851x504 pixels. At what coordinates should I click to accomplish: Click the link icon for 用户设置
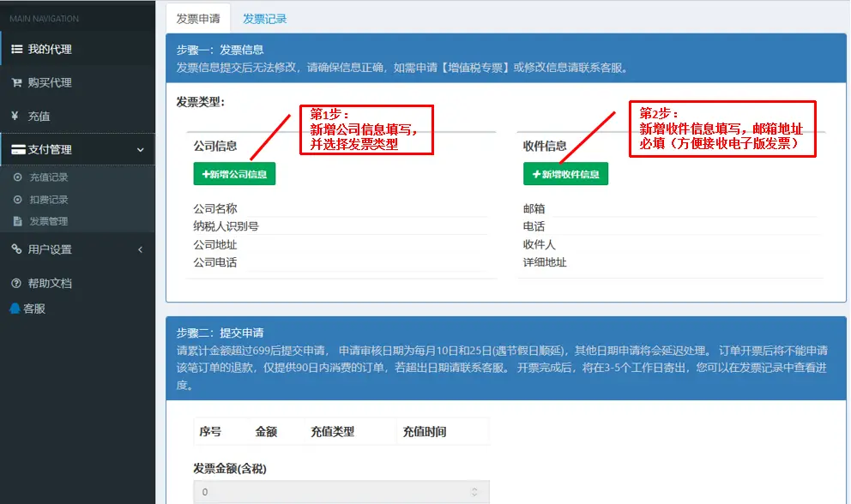coord(16,249)
